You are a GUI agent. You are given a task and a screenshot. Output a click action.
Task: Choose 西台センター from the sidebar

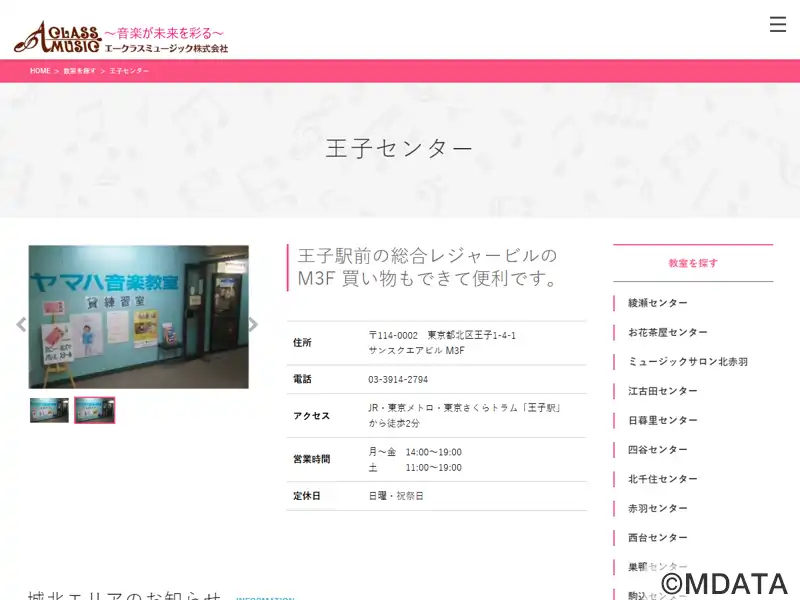click(657, 538)
